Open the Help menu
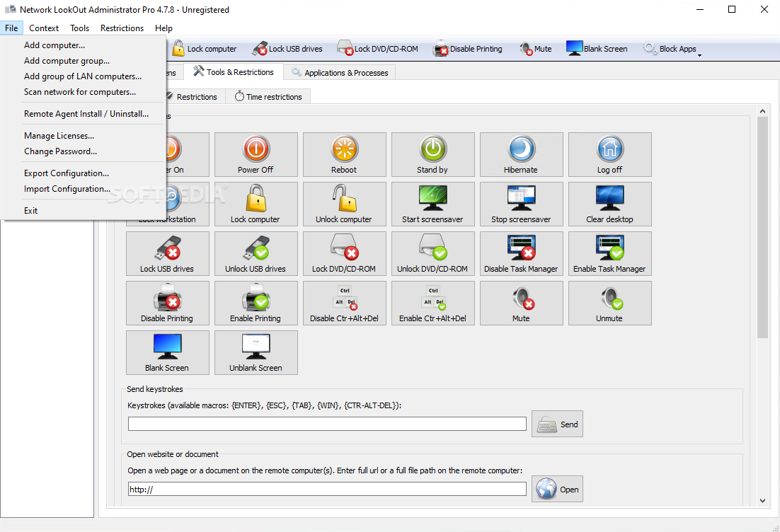The image size is (780, 532). click(164, 28)
